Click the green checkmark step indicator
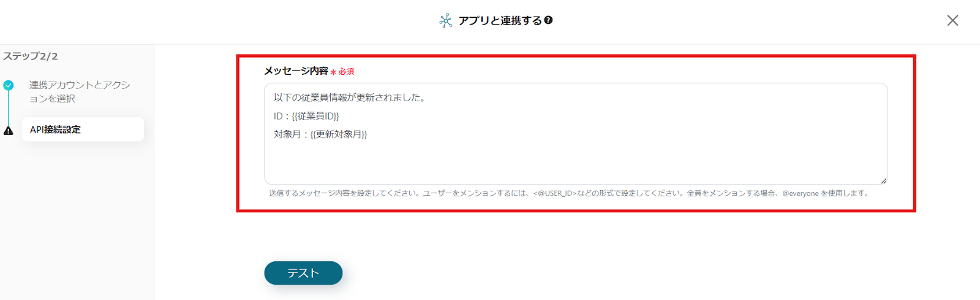Viewport: 980px width, 300px height. pos(8,85)
